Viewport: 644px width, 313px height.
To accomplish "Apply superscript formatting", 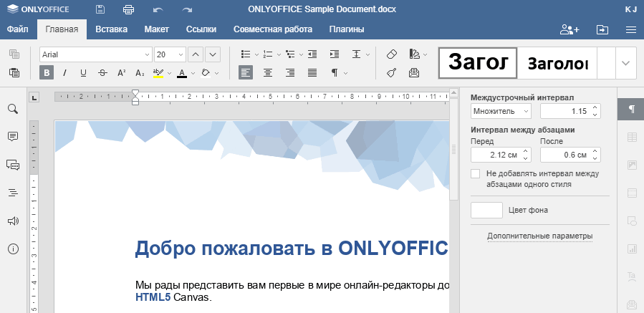I will [x=121, y=73].
